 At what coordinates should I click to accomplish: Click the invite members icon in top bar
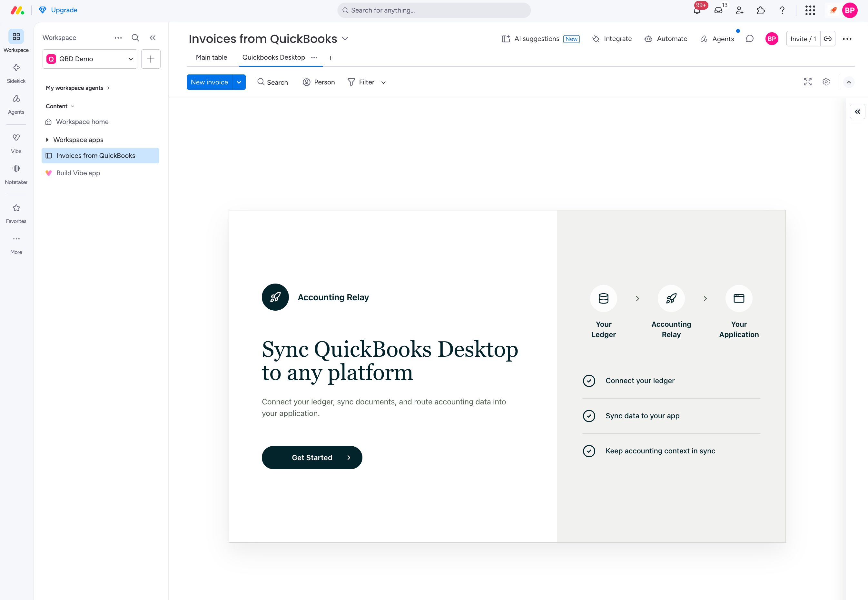pos(739,10)
